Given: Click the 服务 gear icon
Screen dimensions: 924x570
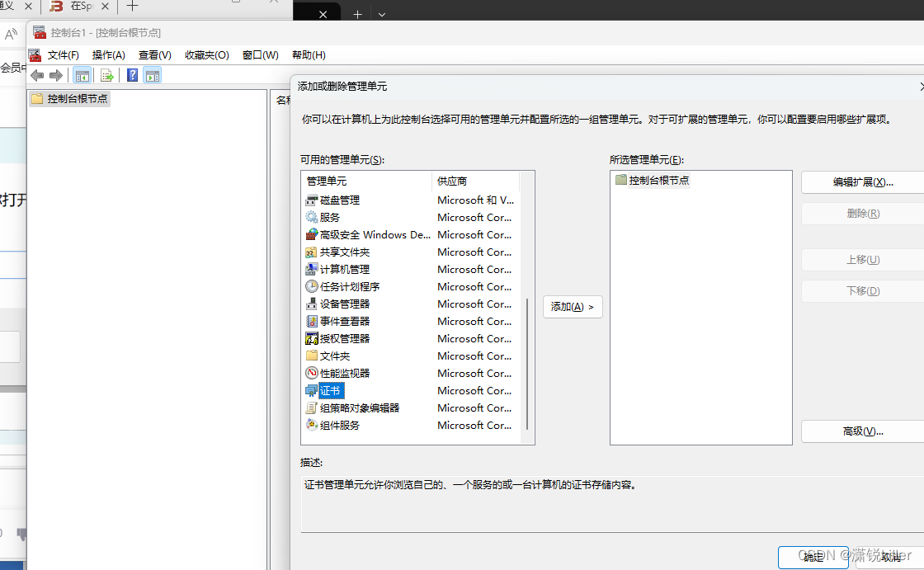Looking at the screenshot, I should [x=311, y=218].
